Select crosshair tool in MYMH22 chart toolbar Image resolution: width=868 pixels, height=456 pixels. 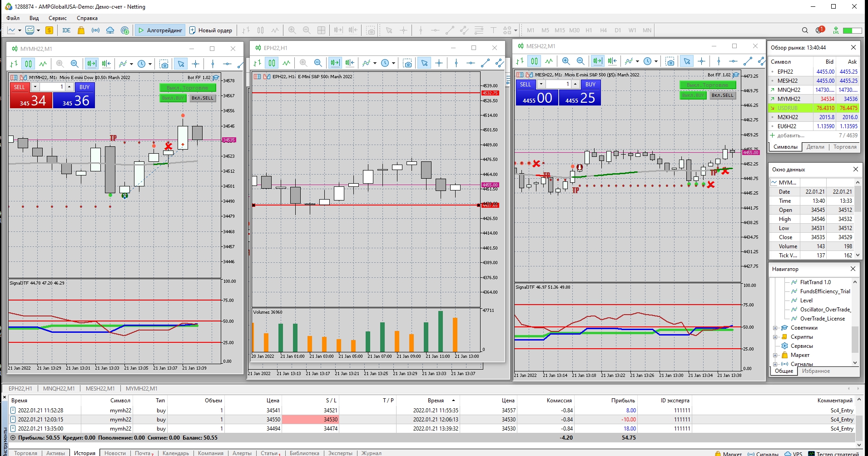[x=196, y=64]
